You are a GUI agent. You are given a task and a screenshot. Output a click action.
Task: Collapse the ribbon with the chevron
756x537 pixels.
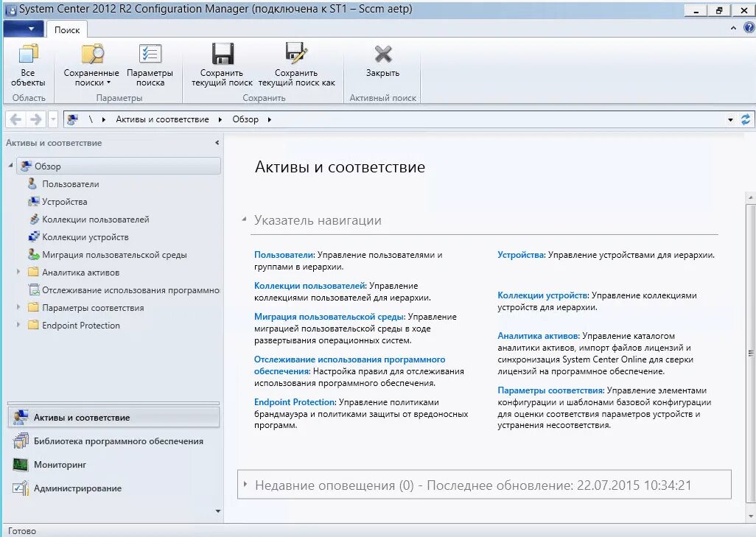pos(733,29)
